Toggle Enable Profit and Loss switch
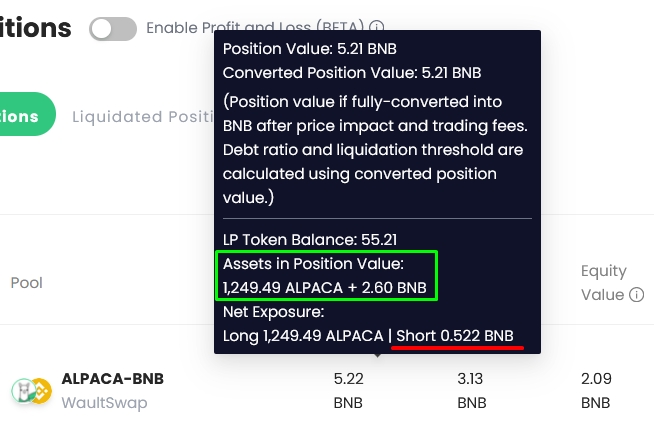 pyautogui.click(x=112, y=29)
